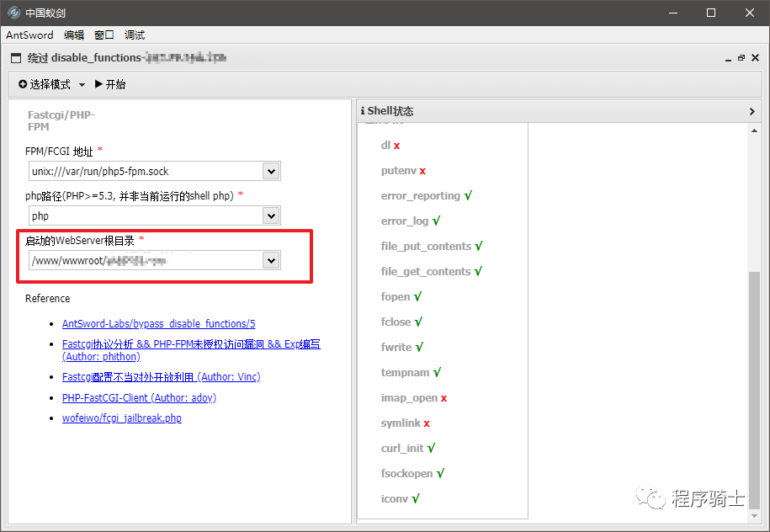The image size is (770, 532).
Task: Click the fopen function row
Action: pos(401,296)
